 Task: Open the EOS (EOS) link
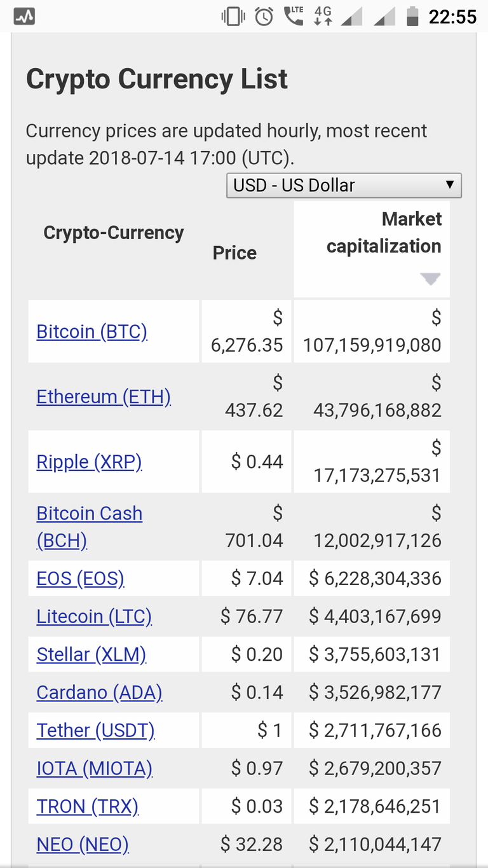pyautogui.click(x=81, y=579)
